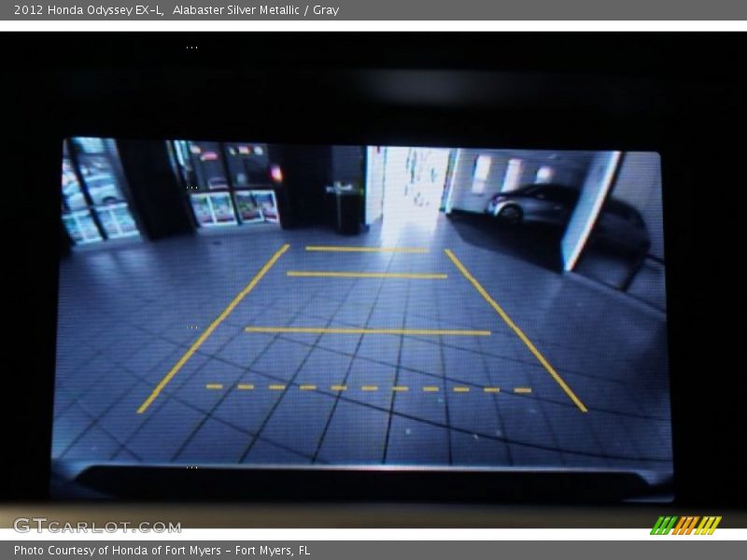Click the "Photo Courtesy of Honda of Fort Myers" credit text
Viewport: 747px width, 560px height.
click(x=118, y=551)
